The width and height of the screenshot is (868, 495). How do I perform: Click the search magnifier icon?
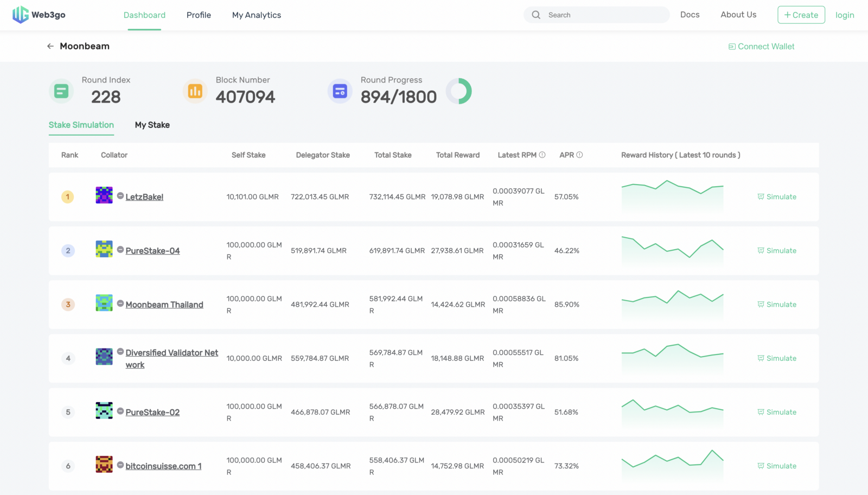536,15
